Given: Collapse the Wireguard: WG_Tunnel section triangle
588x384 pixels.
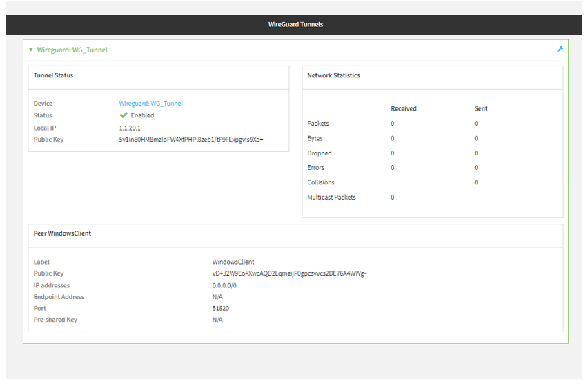Looking at the screenshot, I should click(31, 50).
